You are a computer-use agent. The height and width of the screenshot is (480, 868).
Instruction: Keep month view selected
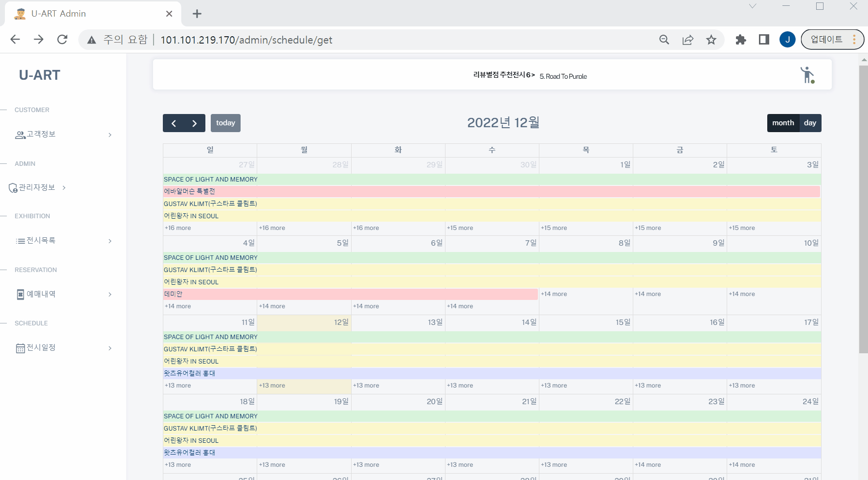click(783, 123)
